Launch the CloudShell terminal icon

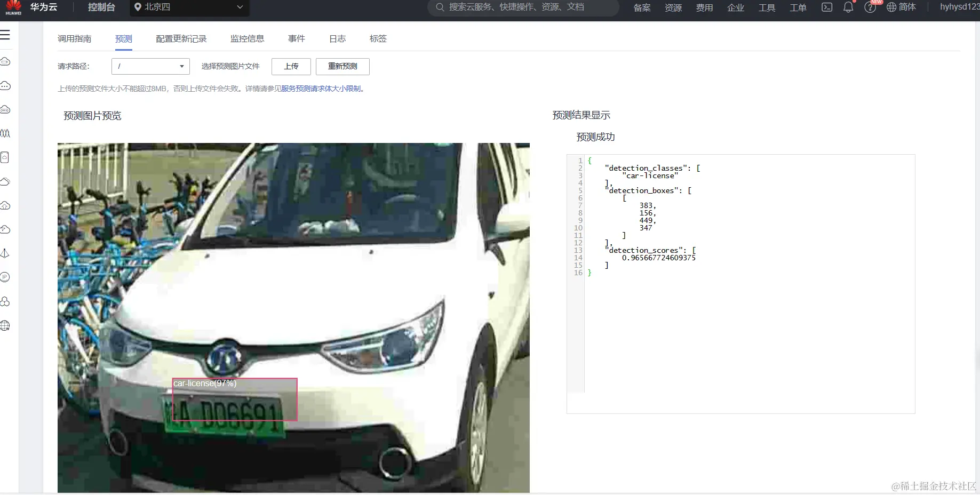click(827, 7)
